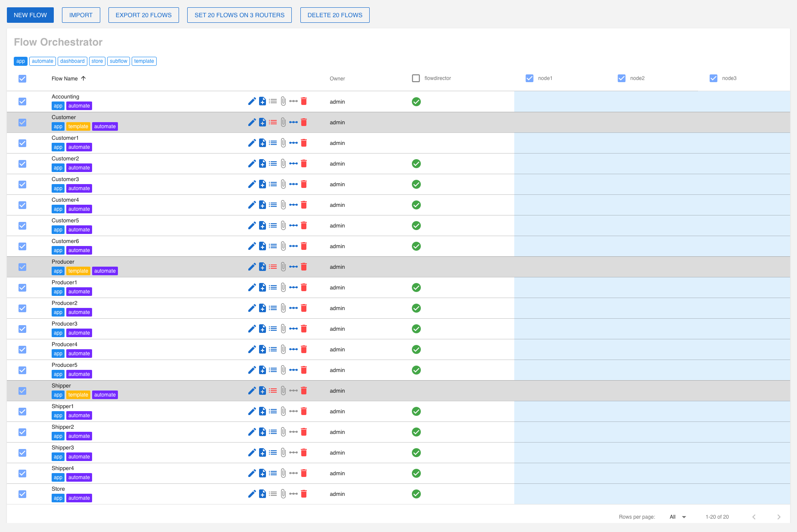Click the pencil edit icon for Shipper4
Screen dimensions: 797x532
[252, 473]
